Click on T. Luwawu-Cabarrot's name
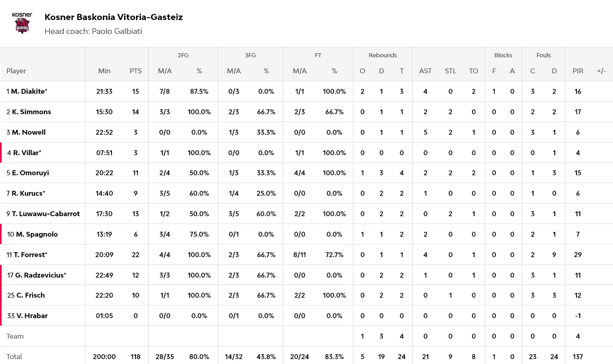This screenshot has width=613, height=364. coord(45,214)
